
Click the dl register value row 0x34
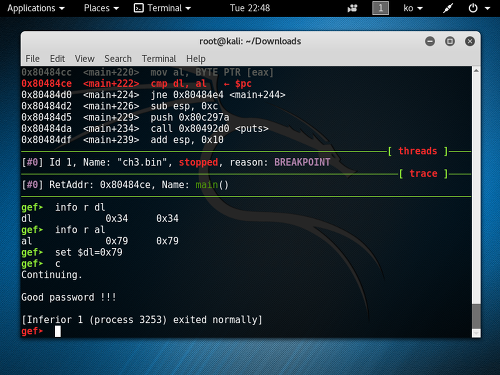pos(100,219)
